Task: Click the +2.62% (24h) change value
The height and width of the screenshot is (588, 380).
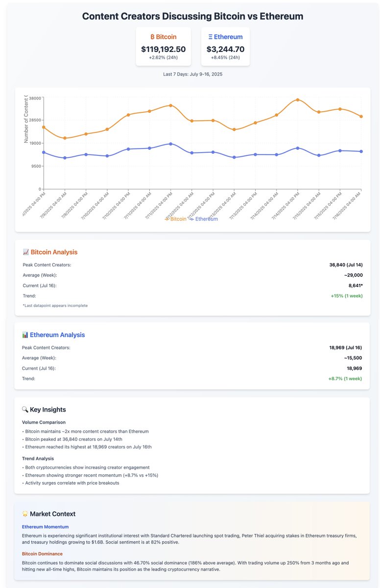Action: click(163, 58)
